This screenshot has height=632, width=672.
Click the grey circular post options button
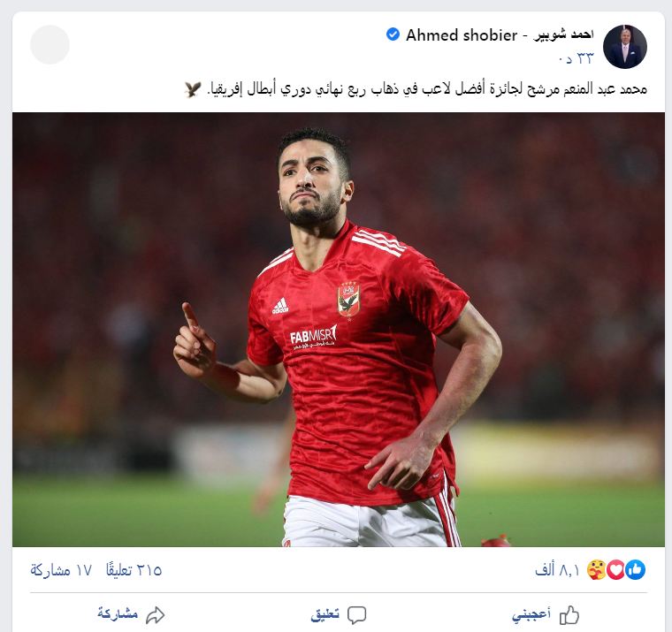tap(50, 44)
